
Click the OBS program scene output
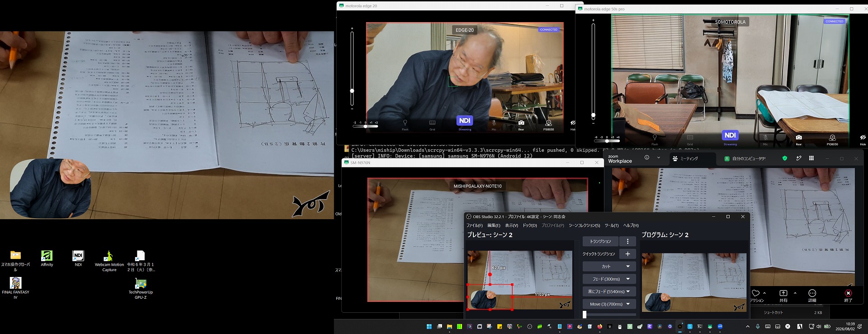click(694, 282)
